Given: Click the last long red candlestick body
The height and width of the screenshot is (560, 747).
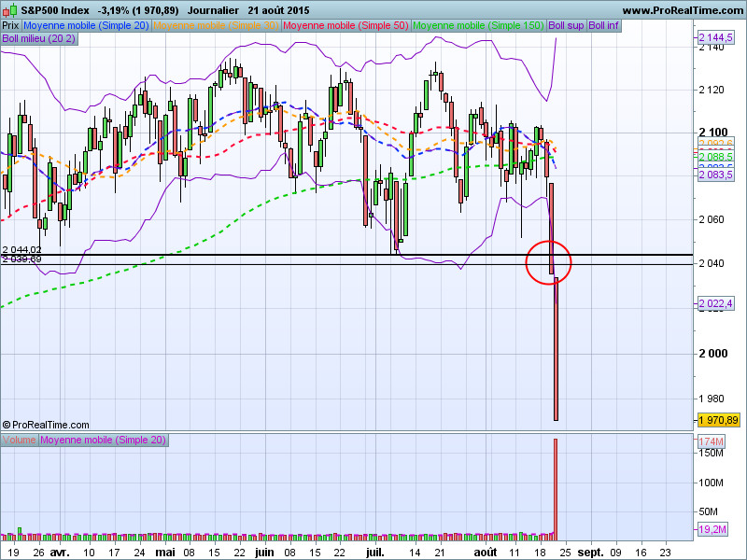Looking at the screenshot, I should [x=556, y=349].
